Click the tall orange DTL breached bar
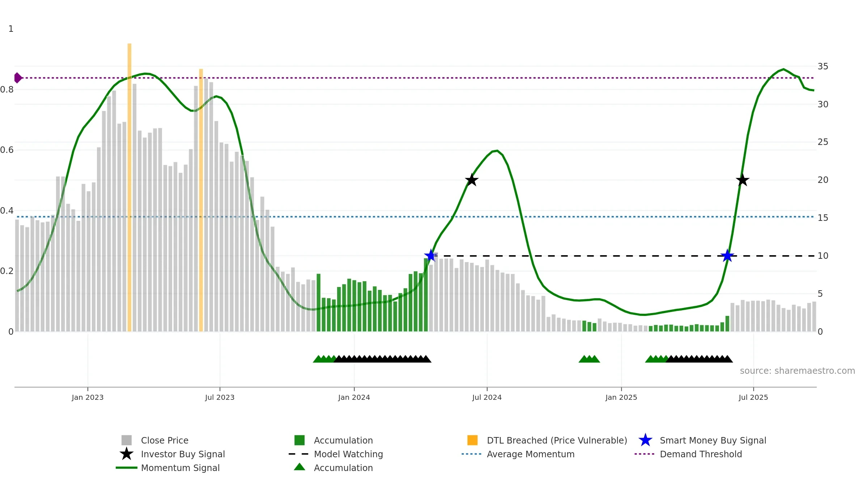 click(129, 181)
